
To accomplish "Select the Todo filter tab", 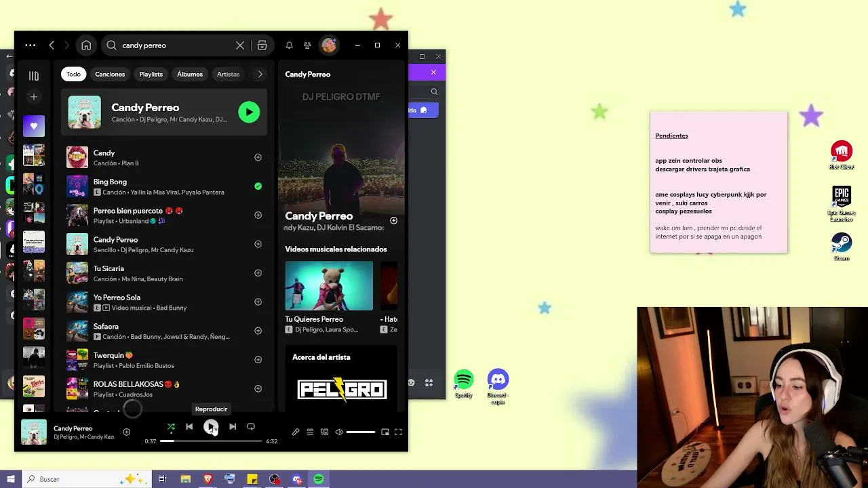I will click(x=73, y=74).
